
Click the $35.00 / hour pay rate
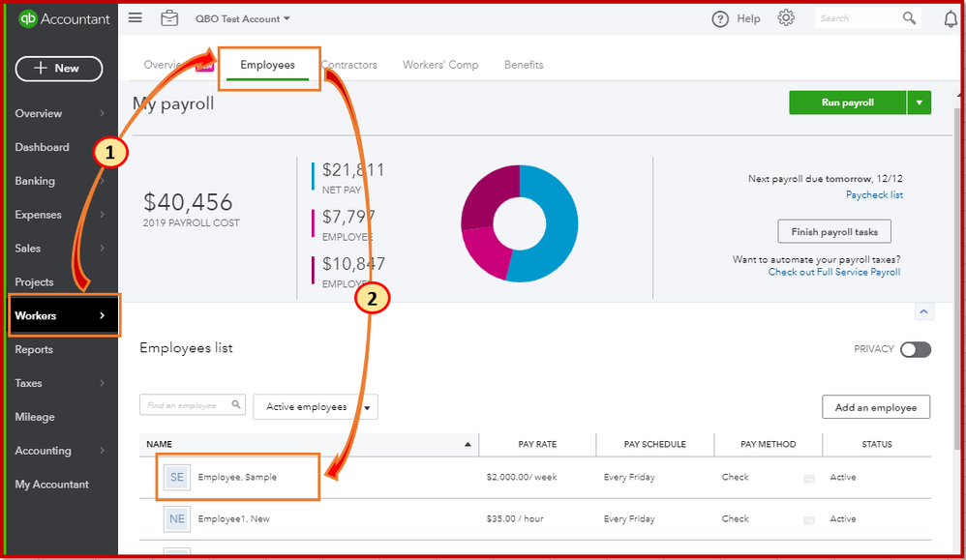515,518
